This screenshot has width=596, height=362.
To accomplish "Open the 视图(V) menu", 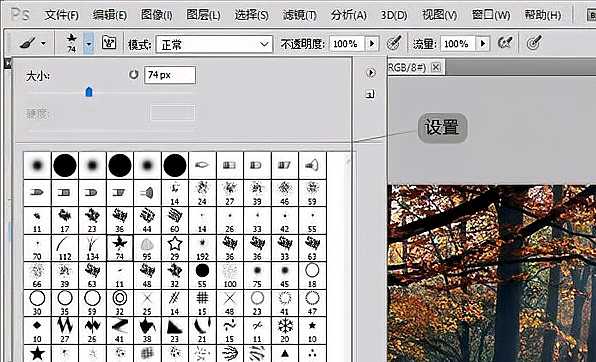I will (x=439, y=15).
